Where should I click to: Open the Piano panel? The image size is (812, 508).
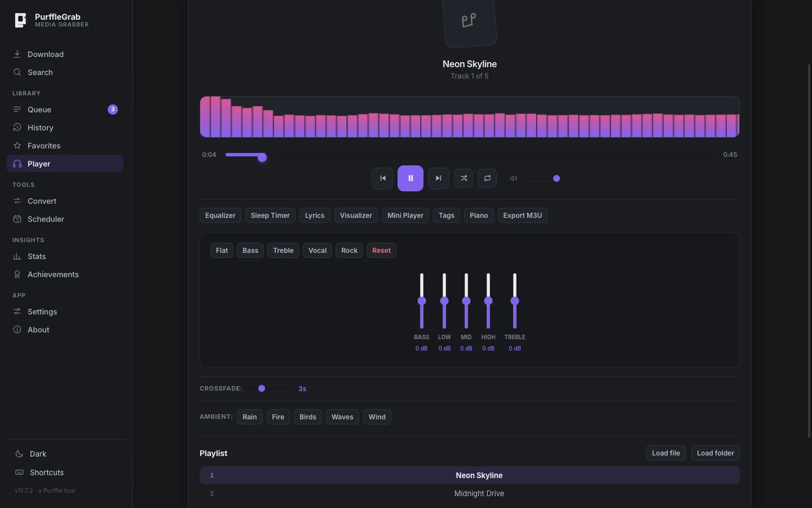[x=479, y=216]
